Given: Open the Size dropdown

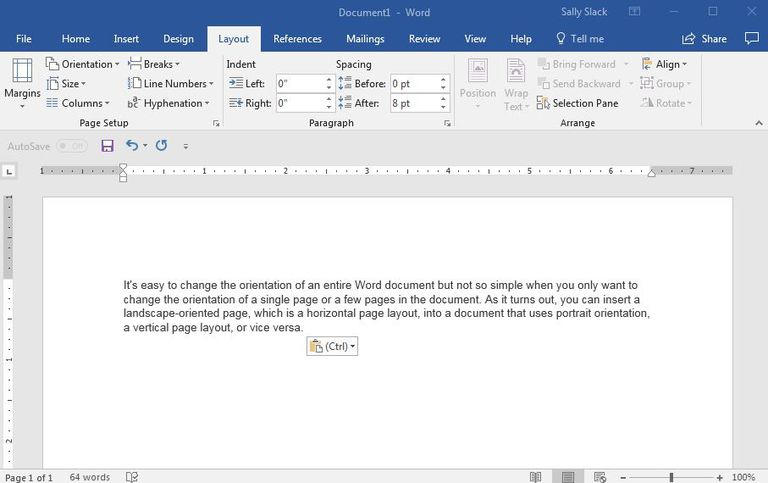Looking at the screenshot, I should click(x=67, y=84).
